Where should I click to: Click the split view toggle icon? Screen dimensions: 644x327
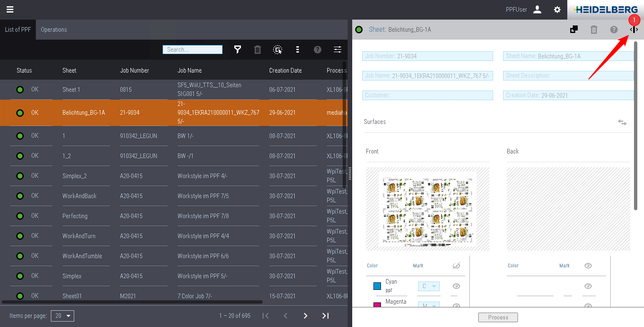(x=634, y=30)
